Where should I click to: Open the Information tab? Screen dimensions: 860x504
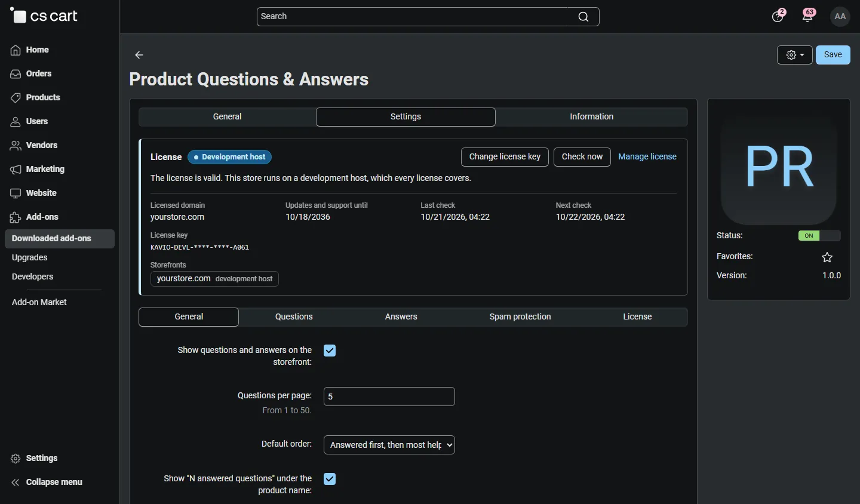592,117
